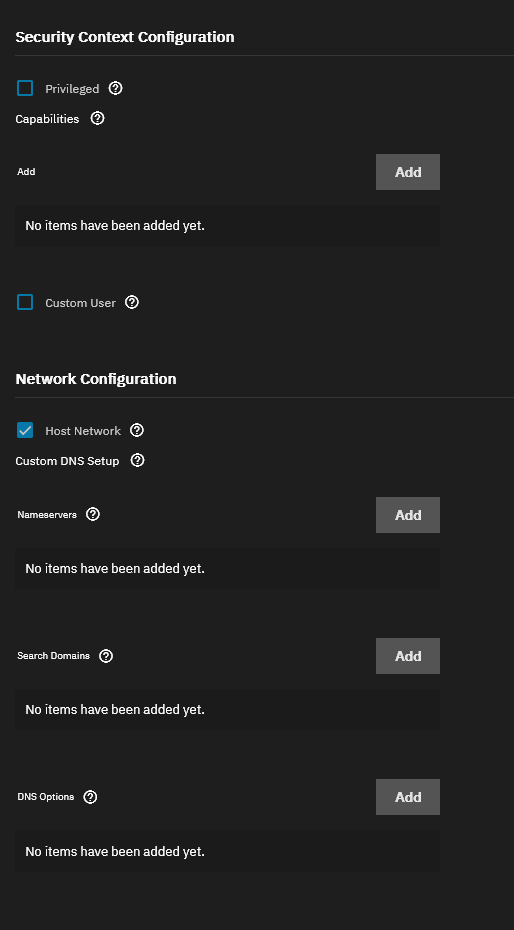Show help for Capabilities

pos(97,119)
